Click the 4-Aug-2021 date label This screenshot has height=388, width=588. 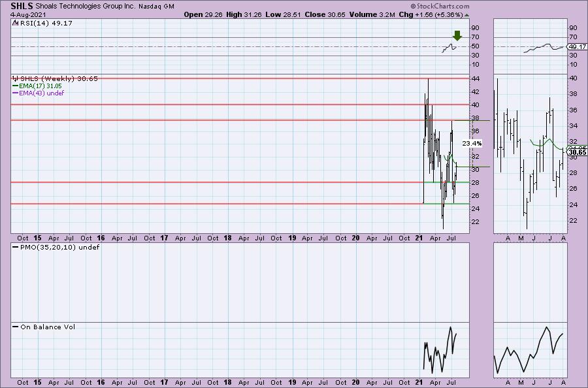28,15
